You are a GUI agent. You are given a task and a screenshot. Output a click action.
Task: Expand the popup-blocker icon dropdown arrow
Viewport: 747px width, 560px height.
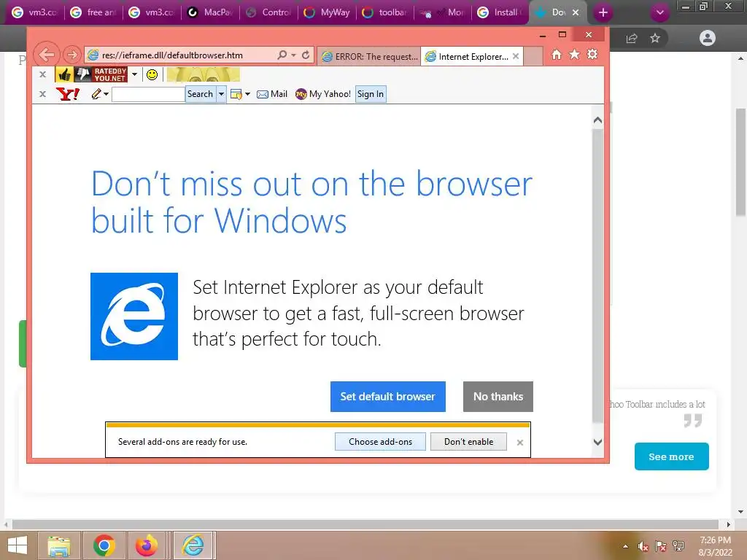click(247, 94)
